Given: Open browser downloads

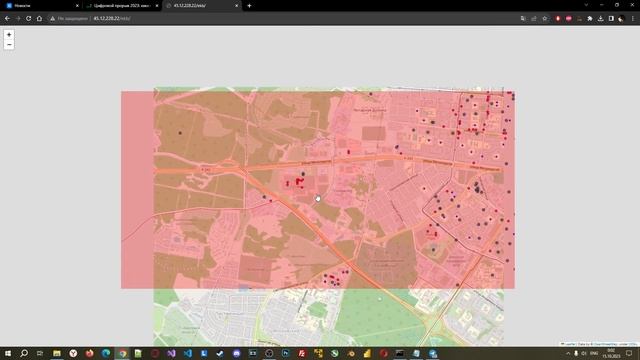Looking at the screenshot, I should click(x=600, y=18).
